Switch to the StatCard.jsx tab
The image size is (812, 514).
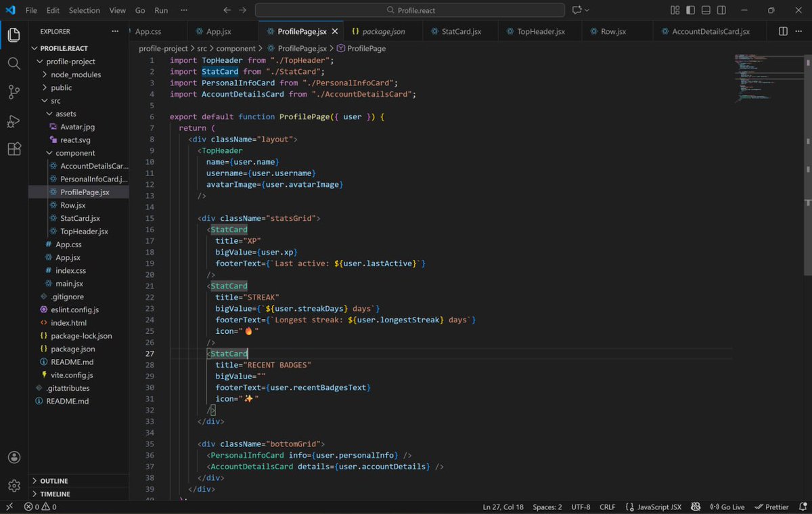tap(461, 31)
